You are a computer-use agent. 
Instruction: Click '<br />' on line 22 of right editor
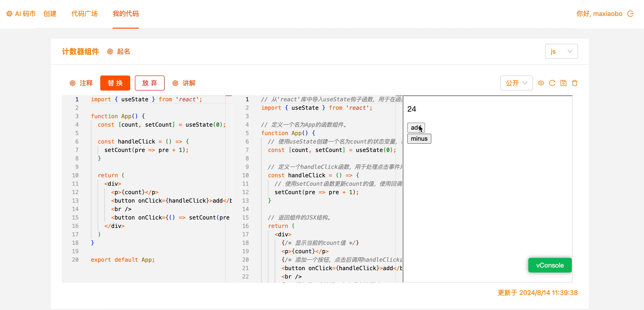point(292,277)
